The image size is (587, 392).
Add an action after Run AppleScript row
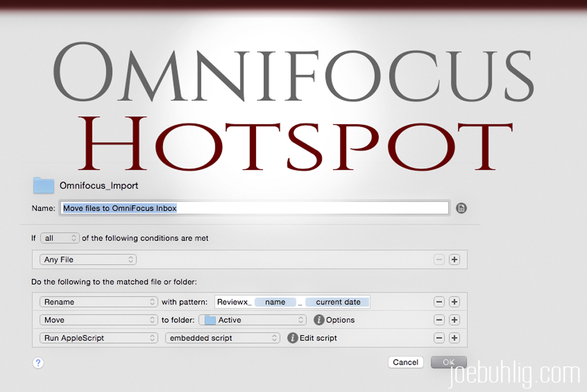click(454, 337)
